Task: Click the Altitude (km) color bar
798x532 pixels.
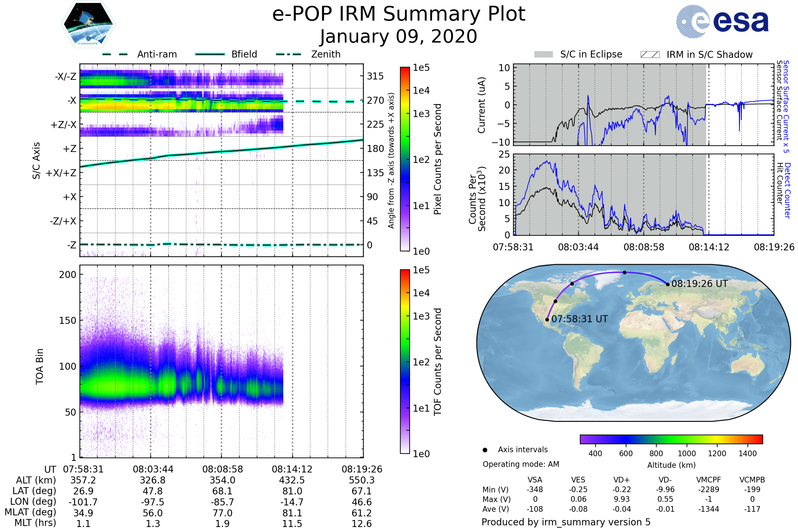Action: tap(671, 439)
